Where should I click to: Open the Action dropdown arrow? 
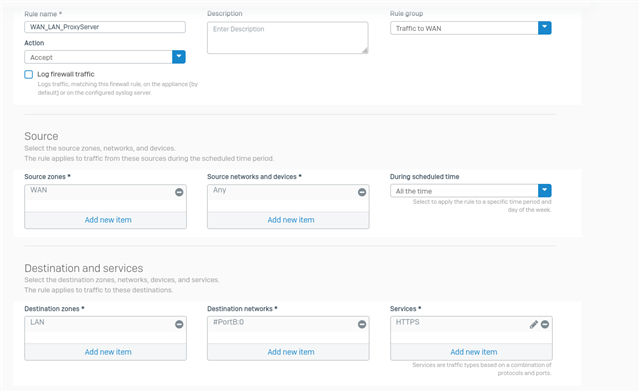pos(179,57)
